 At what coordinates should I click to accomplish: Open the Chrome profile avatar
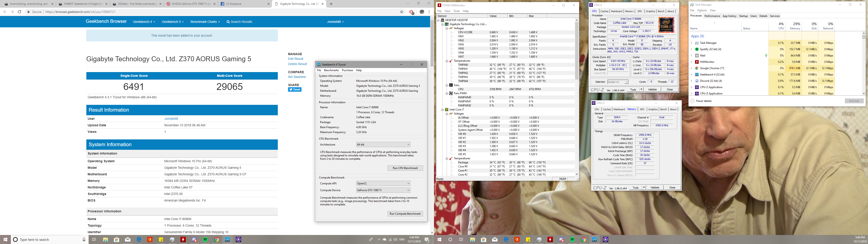click(x=422, y=12)
